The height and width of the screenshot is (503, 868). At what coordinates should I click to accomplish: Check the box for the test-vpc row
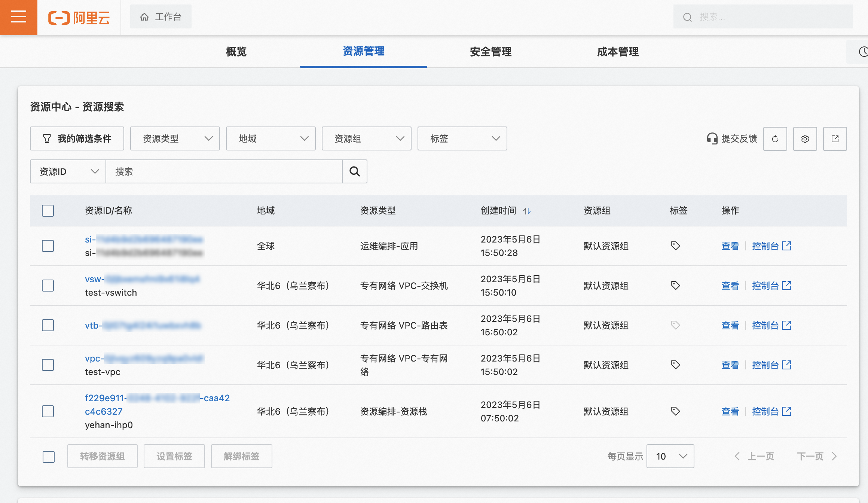pyautogui.click(x=48, y=365)
